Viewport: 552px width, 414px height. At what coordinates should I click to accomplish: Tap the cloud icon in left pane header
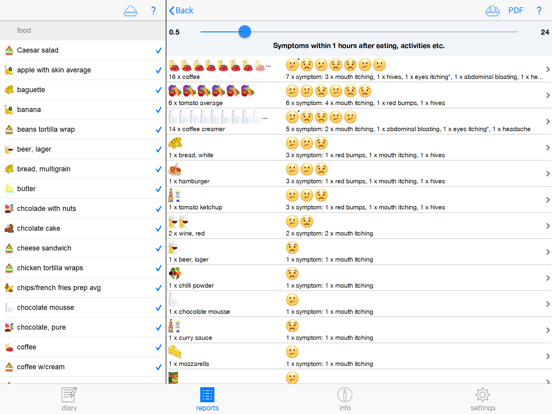tap(131, 11)
